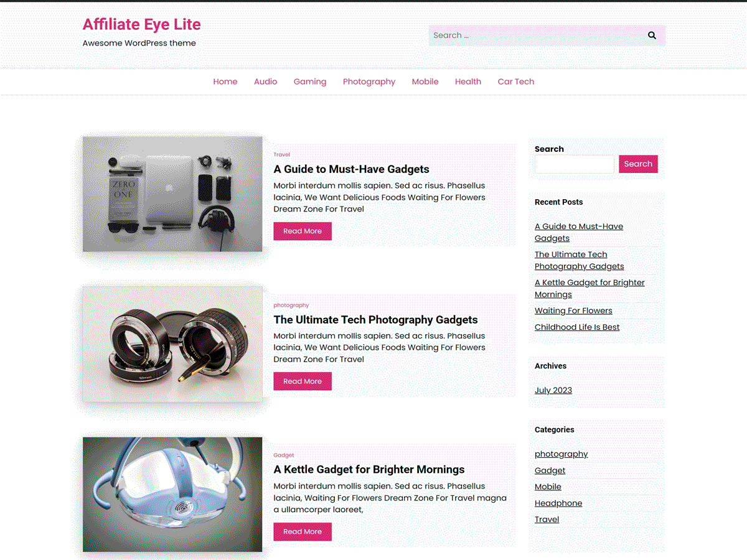Open the Car Tech navigation item
The height and width of the screenshot is (560, 747).
click(x=515, y=82)
